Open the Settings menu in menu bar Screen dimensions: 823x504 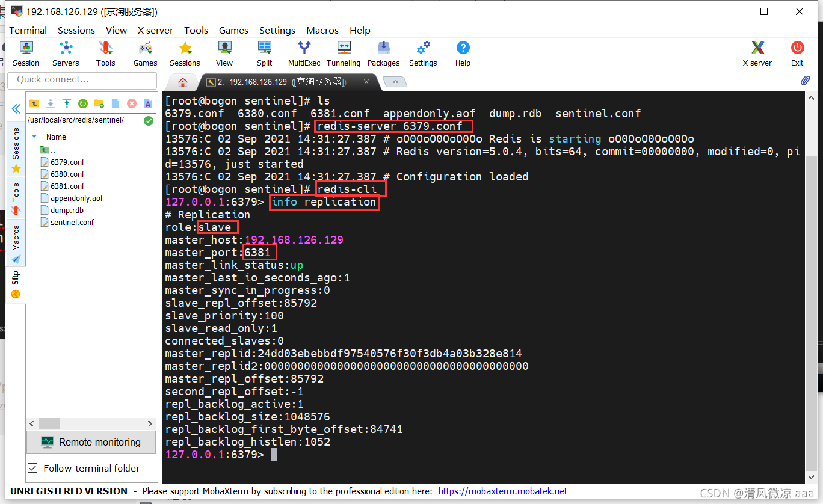(277, 30)
